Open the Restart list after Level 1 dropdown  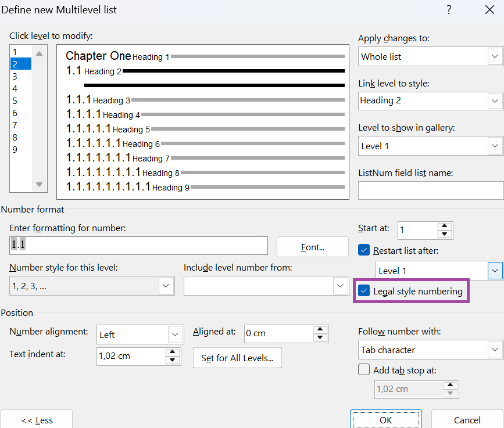[495, 271]
